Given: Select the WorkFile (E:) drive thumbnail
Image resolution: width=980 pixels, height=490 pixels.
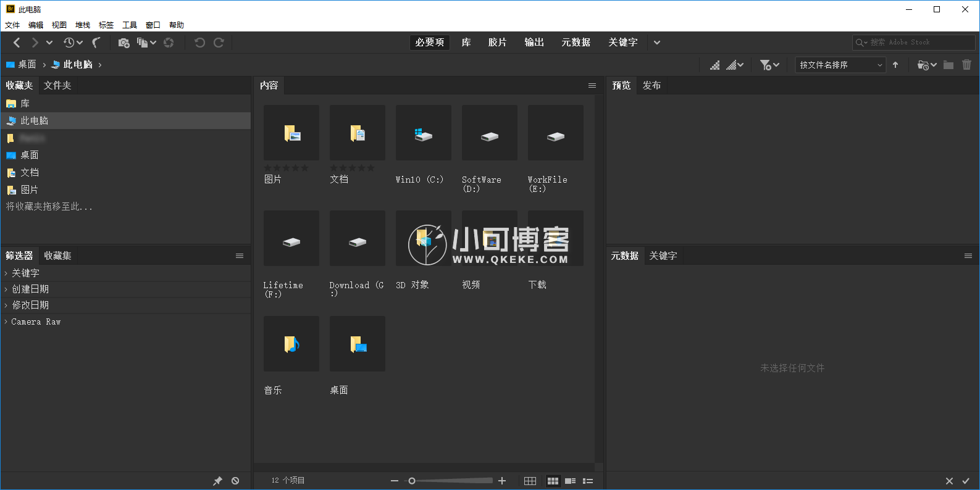Looking at the screenshot, I should (x=556, y=133).
